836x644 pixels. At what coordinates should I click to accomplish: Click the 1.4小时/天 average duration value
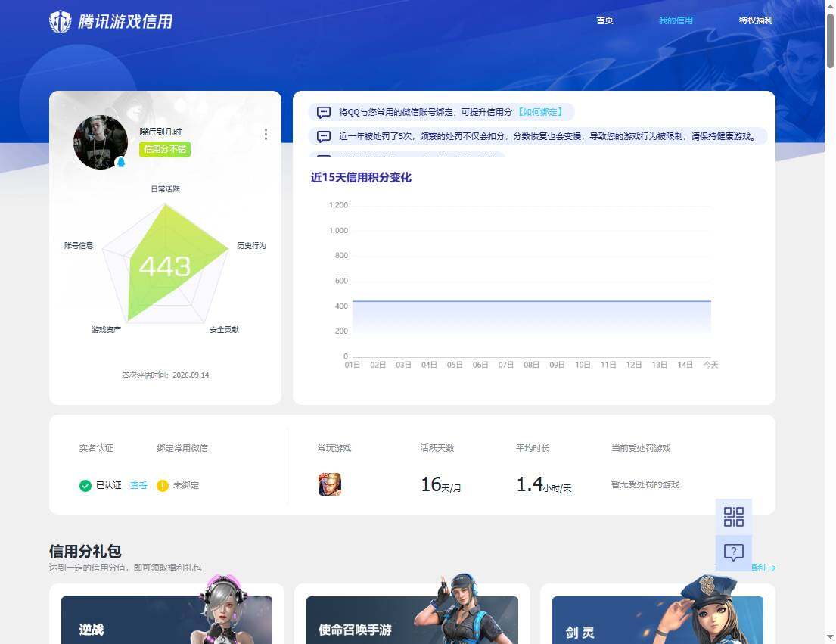click(544, 484)
